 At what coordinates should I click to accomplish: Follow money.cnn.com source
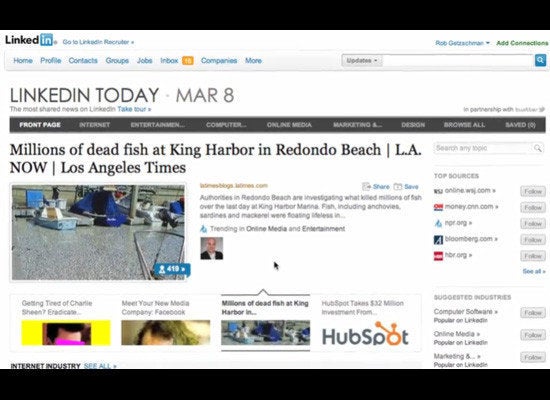[x=533, y=207]
